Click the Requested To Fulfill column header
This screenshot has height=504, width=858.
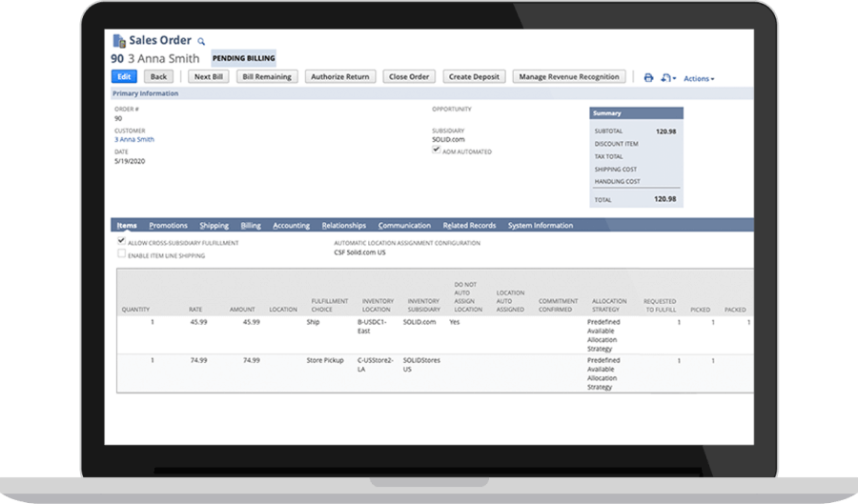point(660,305)
